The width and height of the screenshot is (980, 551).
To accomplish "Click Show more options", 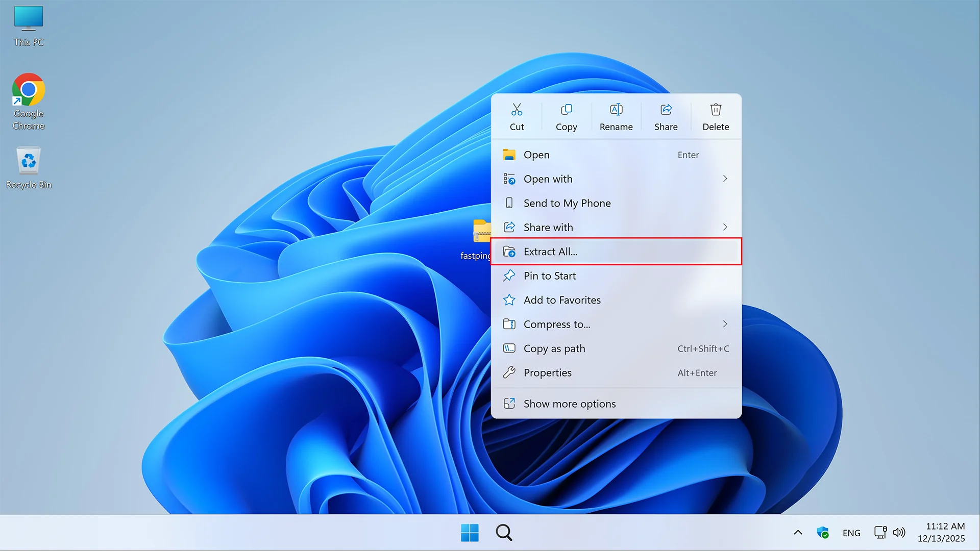I will [x=569, y=404].
